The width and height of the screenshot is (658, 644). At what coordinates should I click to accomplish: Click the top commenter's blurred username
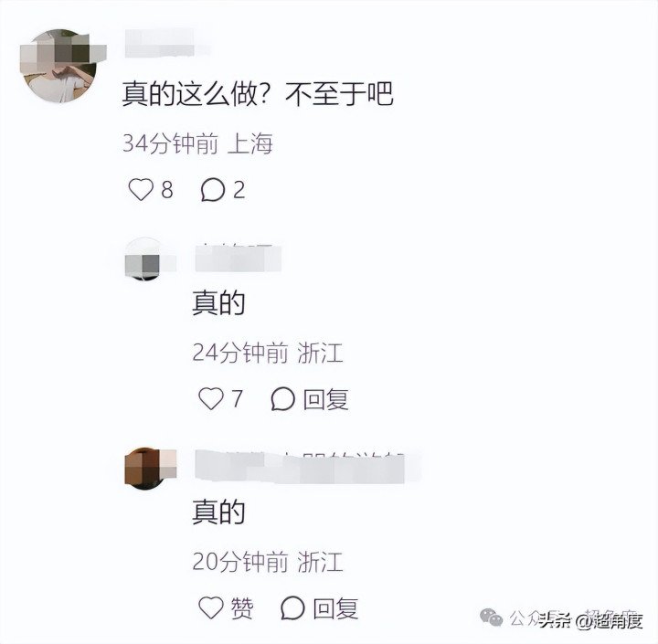pos(160,42)
